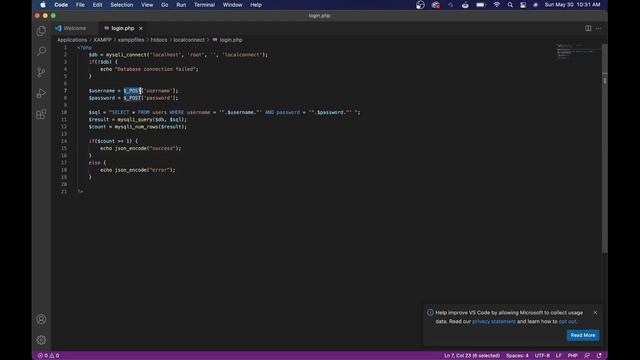Open the Source Control view
Image resolution: width=640 pixels, height=360 pixels.
(x=41, y=73)
